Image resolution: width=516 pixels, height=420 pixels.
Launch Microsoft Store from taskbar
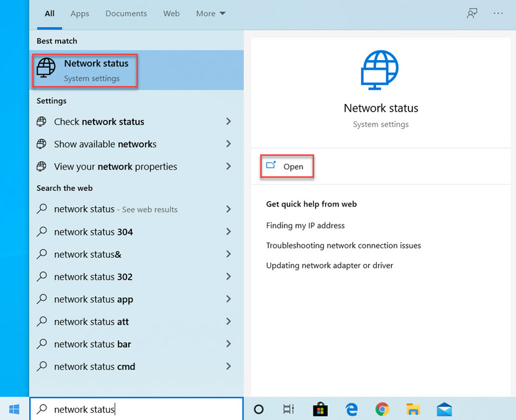click(x=320, y=409)
